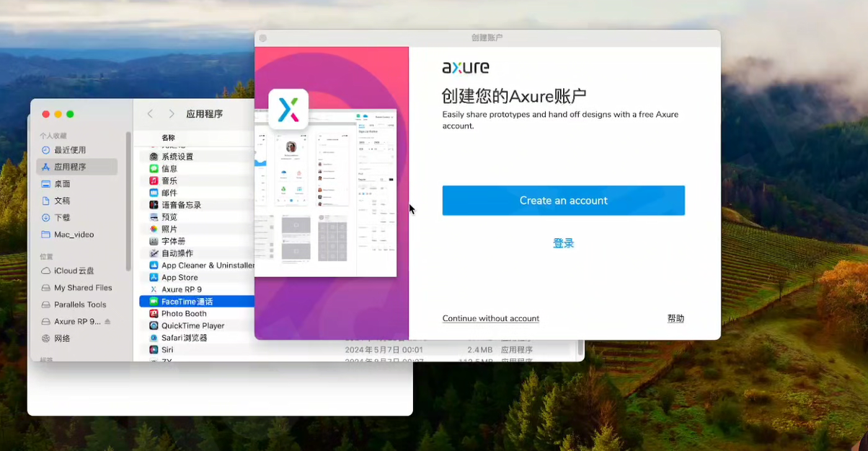The width and height of the screenshot is (868, 451).
Task: Select 字体册 Font Book icon
Action: pos(154,241)
